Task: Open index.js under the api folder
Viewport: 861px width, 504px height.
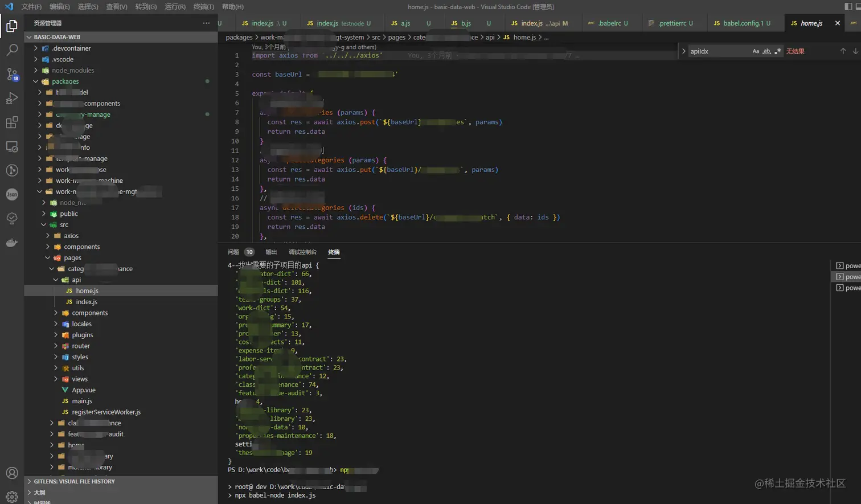Action: coord(121,302)
